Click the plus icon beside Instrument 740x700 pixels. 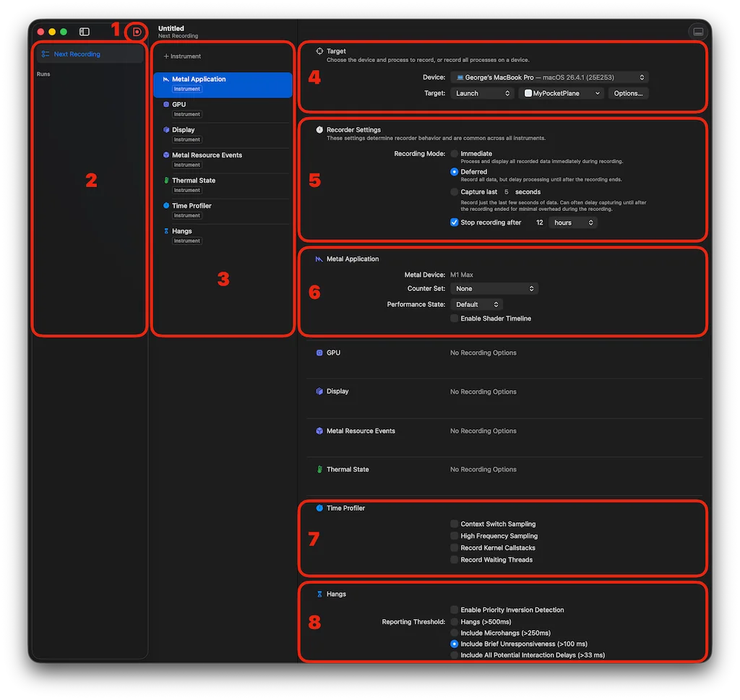point(166,56)
